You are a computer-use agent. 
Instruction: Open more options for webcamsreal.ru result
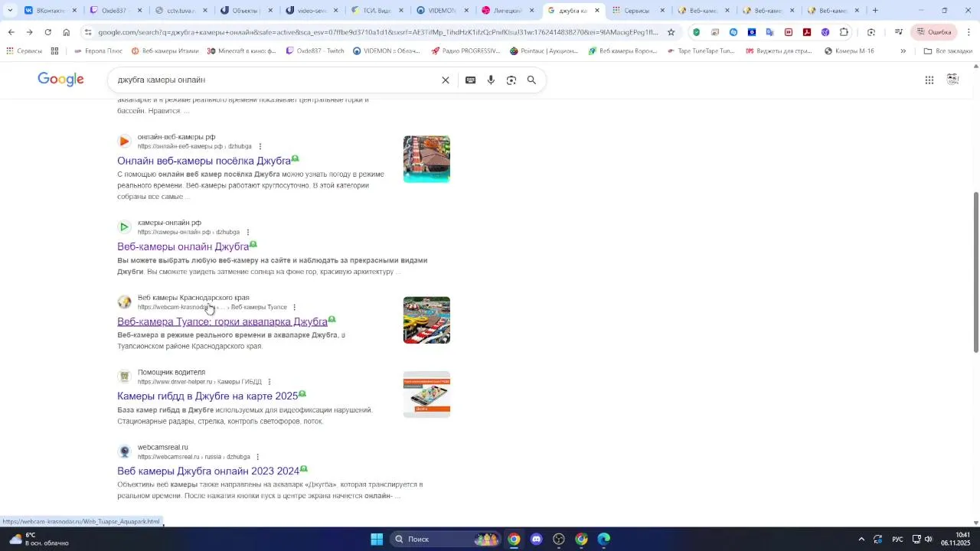[x=258, y=457]
